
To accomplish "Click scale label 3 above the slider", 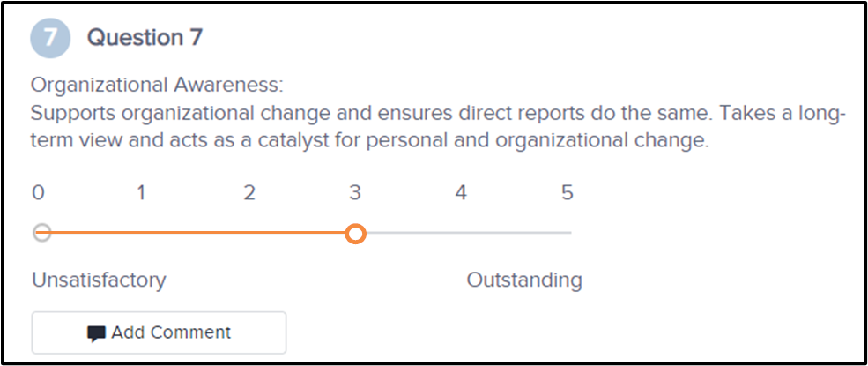I will pos(355,193).
